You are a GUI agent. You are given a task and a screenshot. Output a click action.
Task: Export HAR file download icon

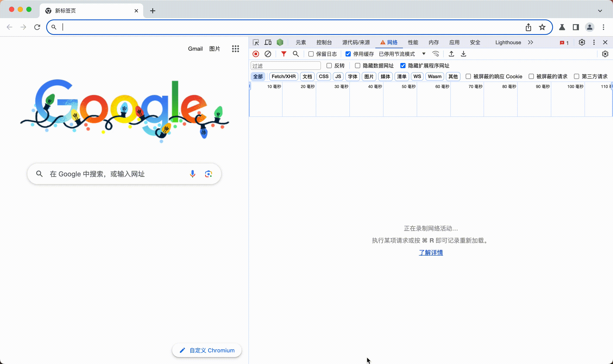(463, 54)
